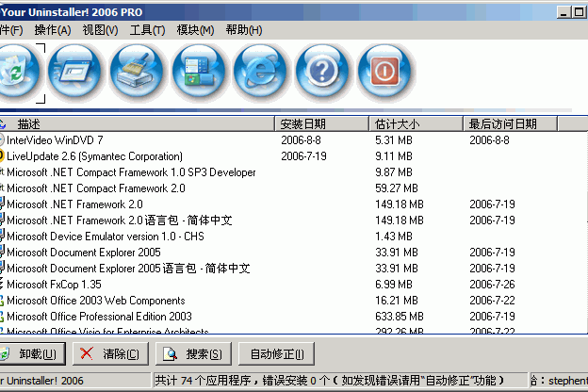Screen dimensions: 588x392
Task: Select Microsoft Office Professional Edition 2003
Action: coord(99,317)
